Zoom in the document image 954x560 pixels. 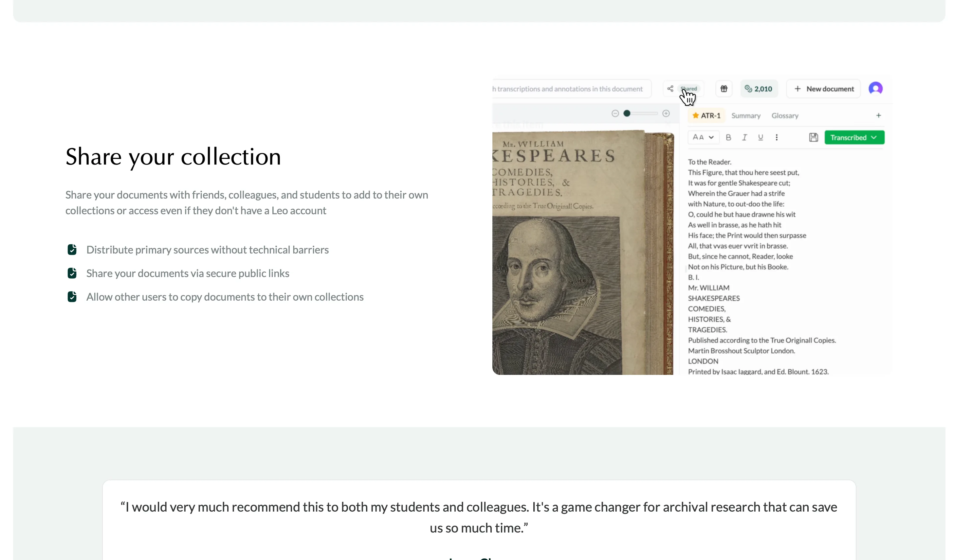(x=666, y=114)
